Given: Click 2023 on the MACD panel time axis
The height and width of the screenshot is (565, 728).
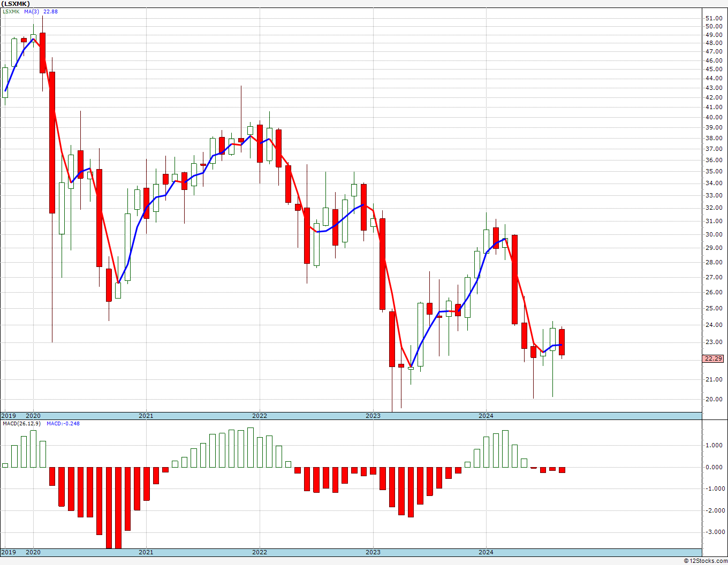Looking at the screenshot, I should [373, 552].
